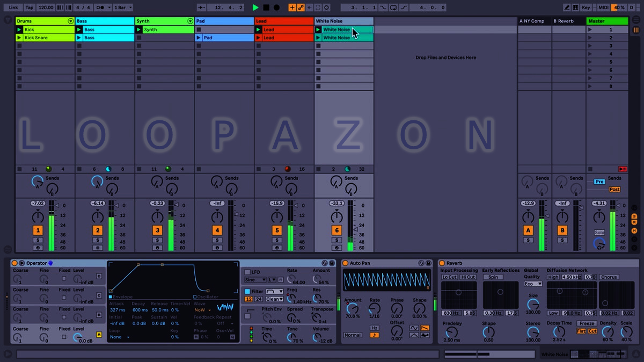Toggle track 3 activator button
This screenshot has height=362, width=644.
pyautogui.click(x=157, y=230)
